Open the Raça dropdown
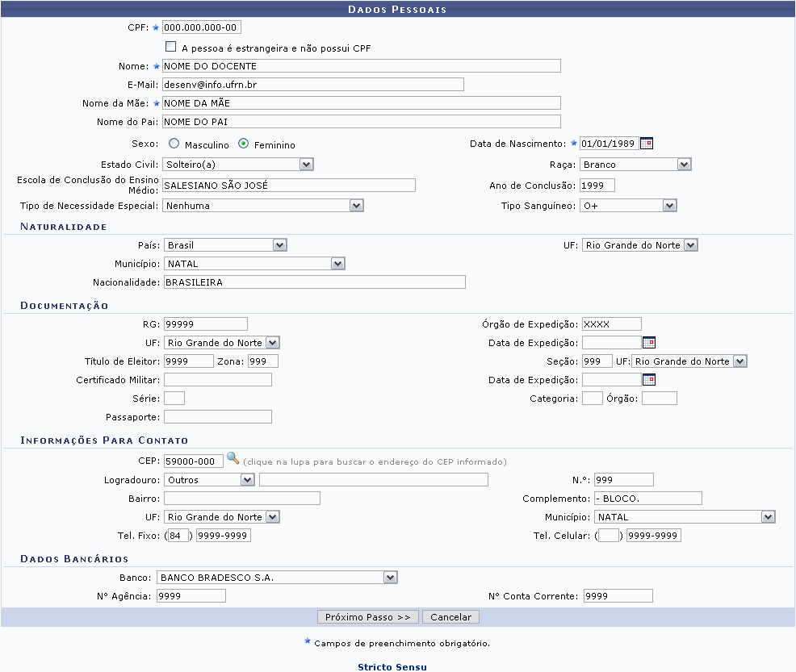The image size is (796, 672). [x=684, y=165]
